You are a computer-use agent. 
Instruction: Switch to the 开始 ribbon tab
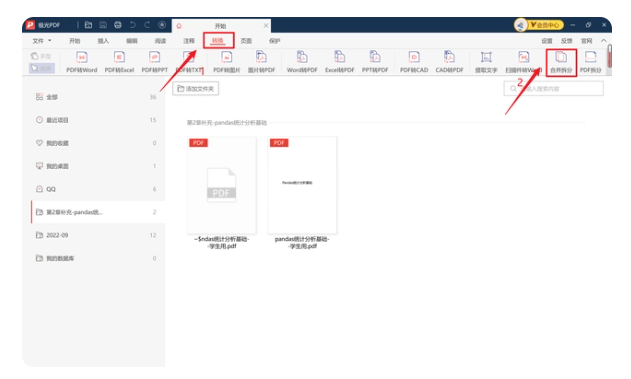tap(74, 41)
